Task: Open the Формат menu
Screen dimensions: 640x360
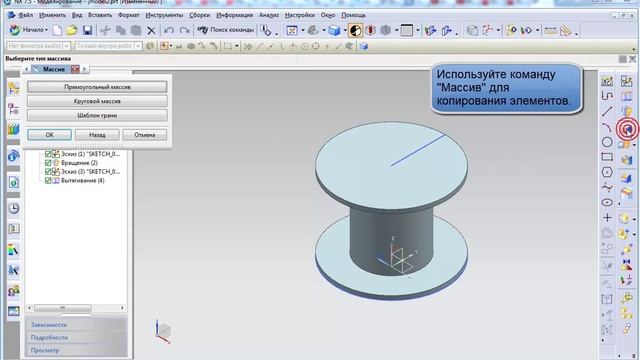Action: (x=129, y=15)
